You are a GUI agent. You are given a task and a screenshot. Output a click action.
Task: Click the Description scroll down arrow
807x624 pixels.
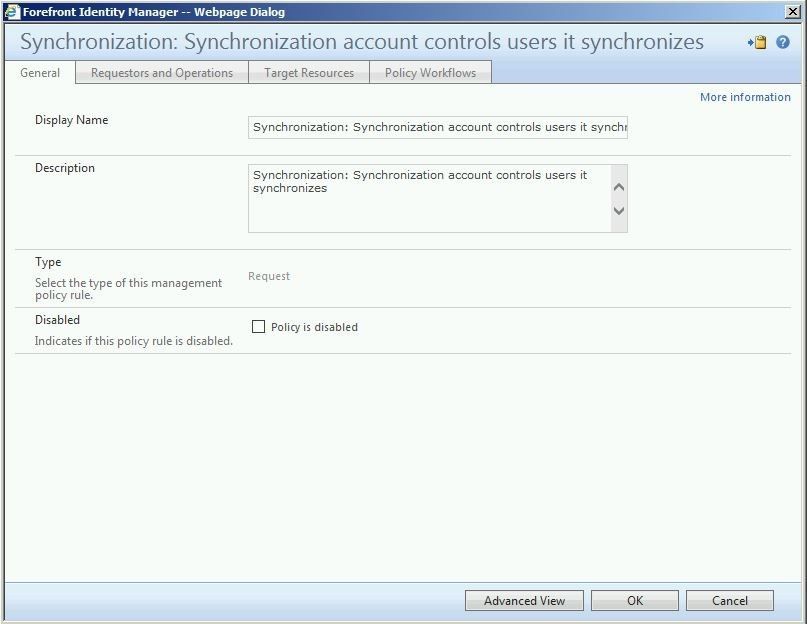(619, 211)
